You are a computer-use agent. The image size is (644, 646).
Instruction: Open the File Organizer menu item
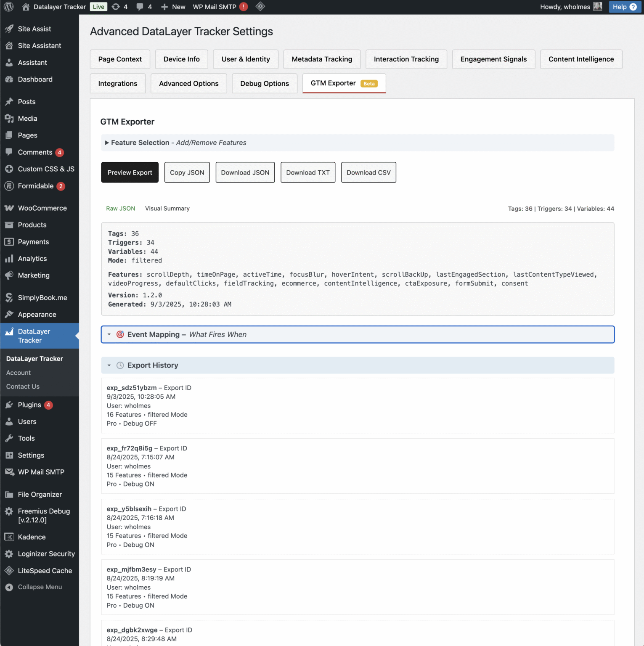(40, 494)
